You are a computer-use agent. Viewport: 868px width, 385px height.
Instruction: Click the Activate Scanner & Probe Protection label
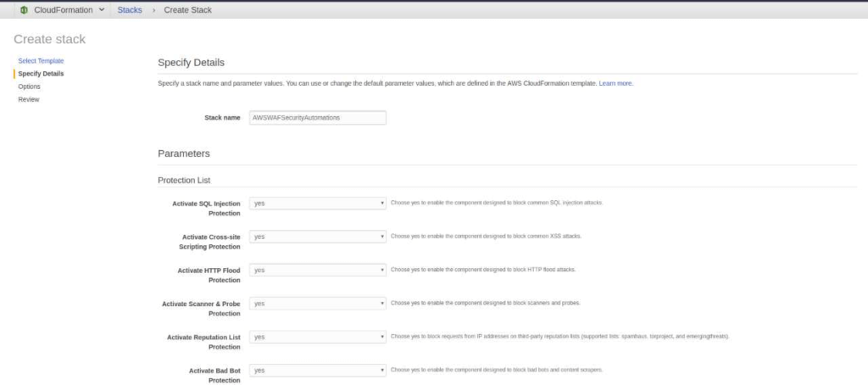point(202,309)
